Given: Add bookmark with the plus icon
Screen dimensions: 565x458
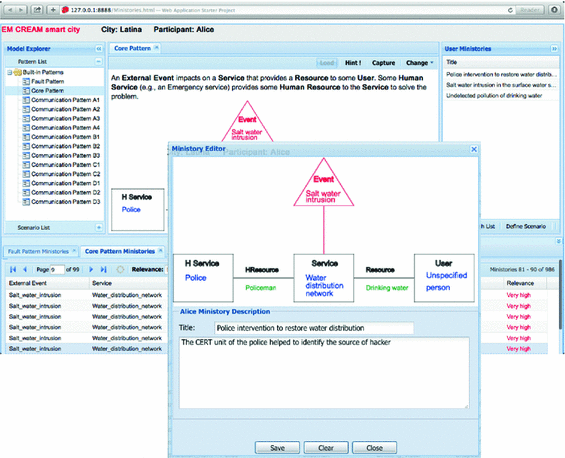Looking at the screenshot, I should [x=53, y=10].
